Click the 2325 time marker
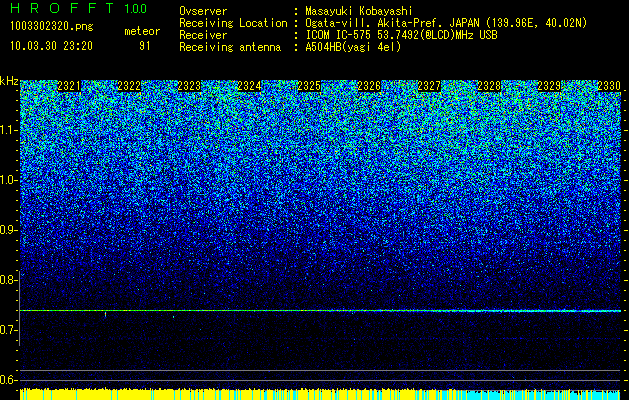 coord(309,86)
